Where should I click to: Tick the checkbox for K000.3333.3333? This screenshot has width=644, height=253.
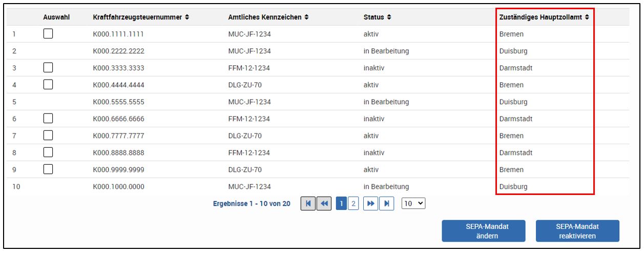pos(48,68)
